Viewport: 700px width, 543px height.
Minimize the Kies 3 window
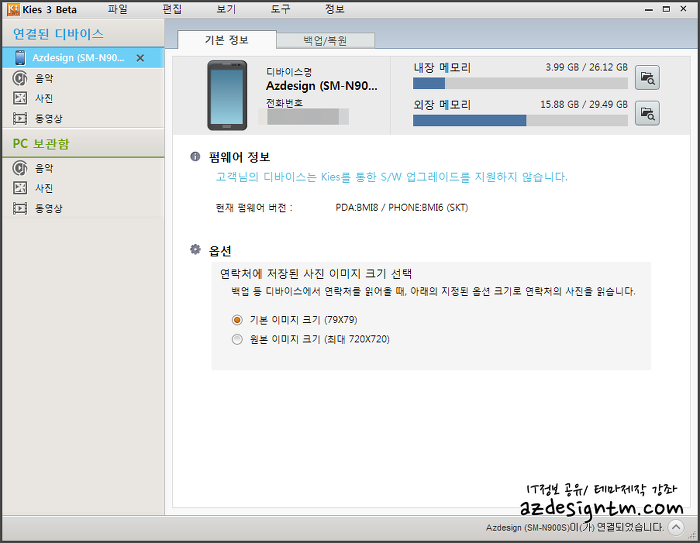(x=649, y=9)
